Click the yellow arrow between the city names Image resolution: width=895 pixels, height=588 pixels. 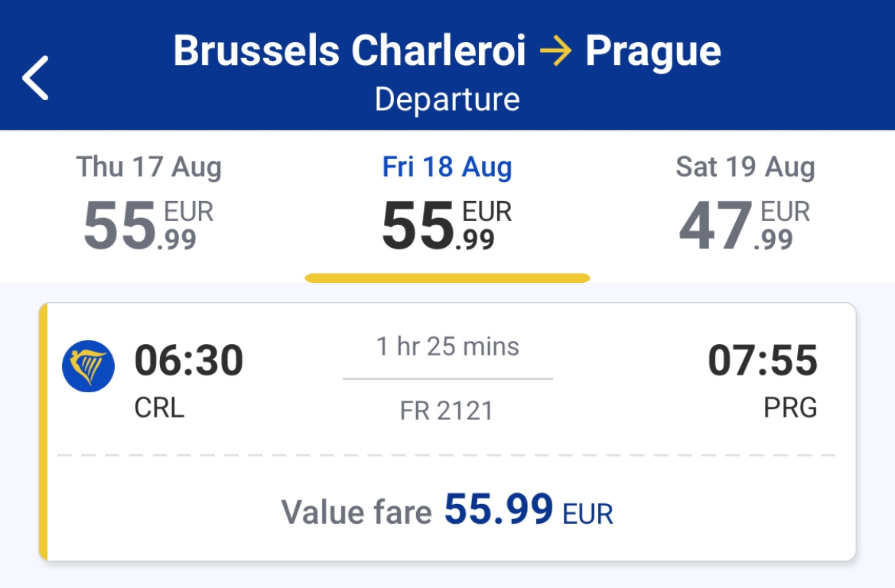click(555, 51)
